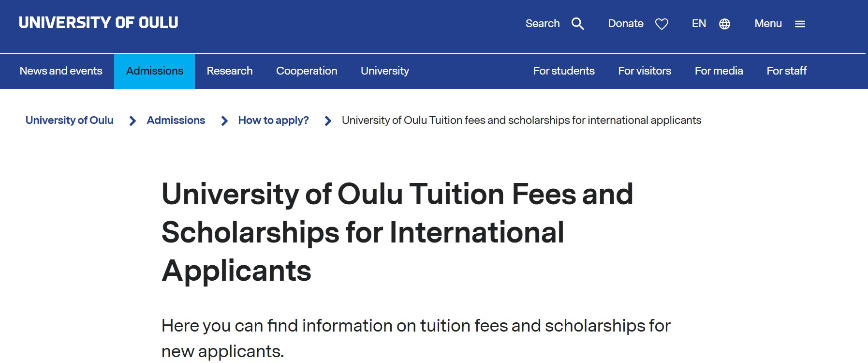The height and width of the screenshot is (363, 868).
Task: Open the For staff page
Action: click(787, 71)
